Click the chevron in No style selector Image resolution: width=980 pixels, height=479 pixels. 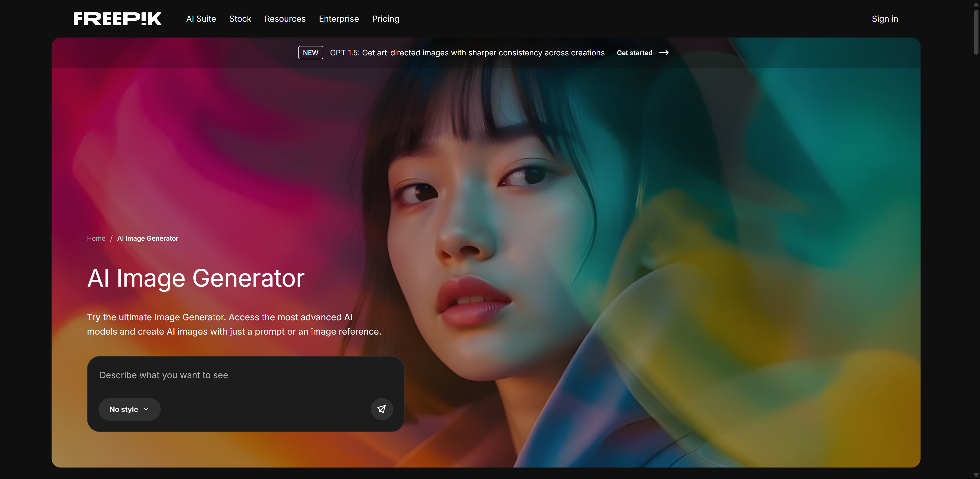tap(146, 409)
